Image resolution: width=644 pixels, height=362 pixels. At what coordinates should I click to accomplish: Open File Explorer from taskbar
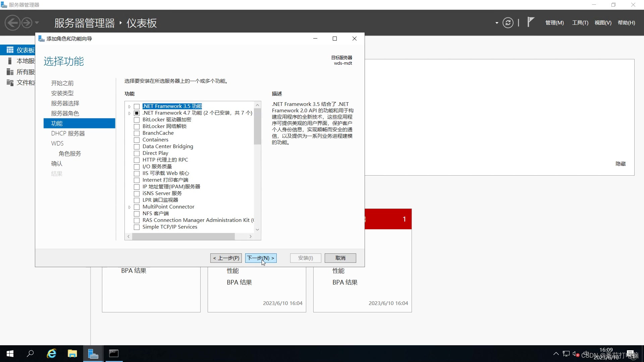pyautogui.click(x=72, y=354)
